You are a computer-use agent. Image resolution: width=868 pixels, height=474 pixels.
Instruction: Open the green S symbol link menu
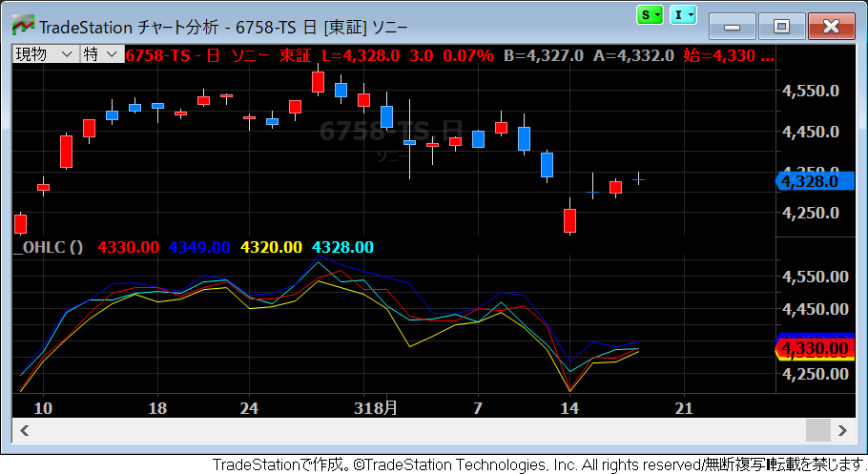pos(651,14)
